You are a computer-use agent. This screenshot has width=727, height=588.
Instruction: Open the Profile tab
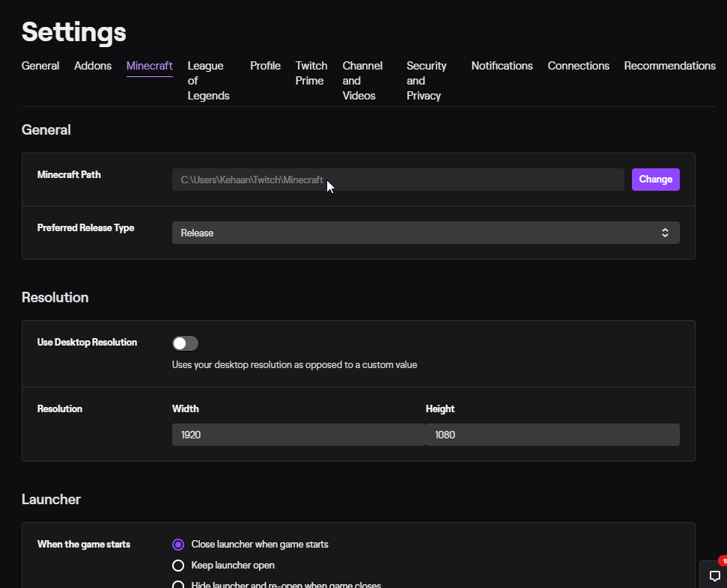pyautogui.click(x=265, y=66)
